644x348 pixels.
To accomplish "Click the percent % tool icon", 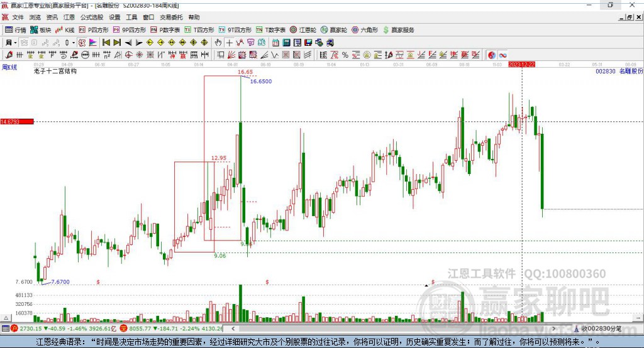I will 345,55.
